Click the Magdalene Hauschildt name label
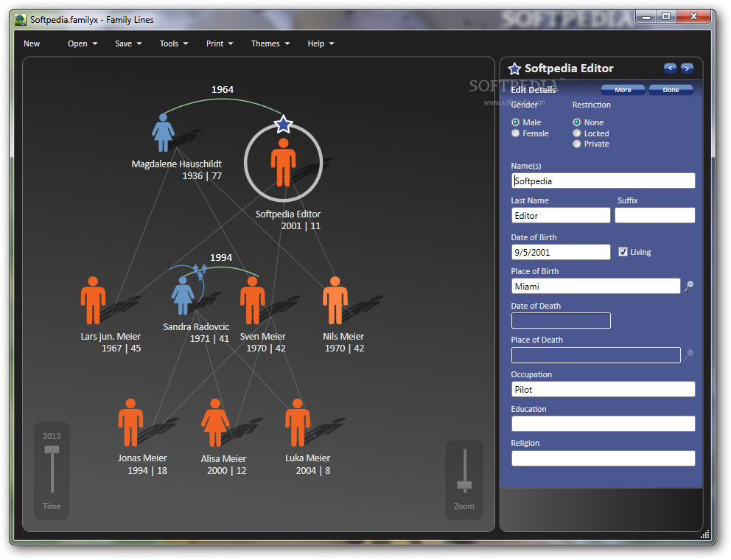Image resolution: width=731 pixels, height=560 pixels. 176,164
